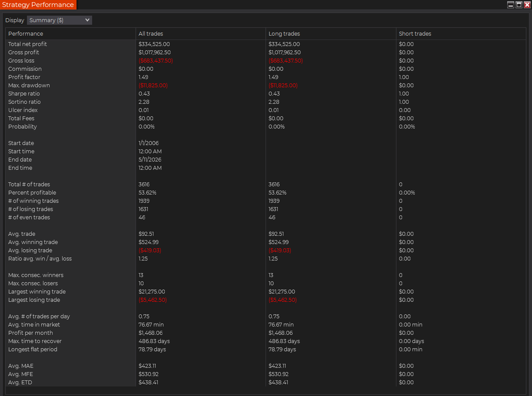Select Ratio avg. win / avg. loss label
Screen dimensions: 532x396
[x=40, y=259]
